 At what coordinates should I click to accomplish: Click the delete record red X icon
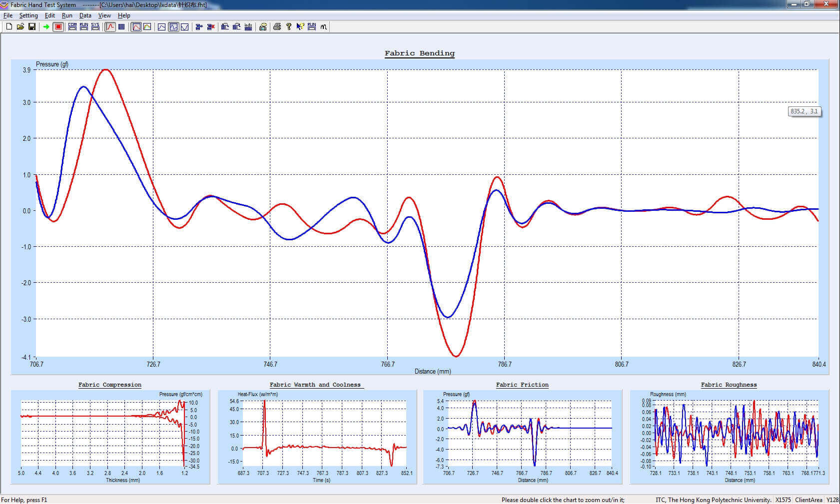pos(211,26)
